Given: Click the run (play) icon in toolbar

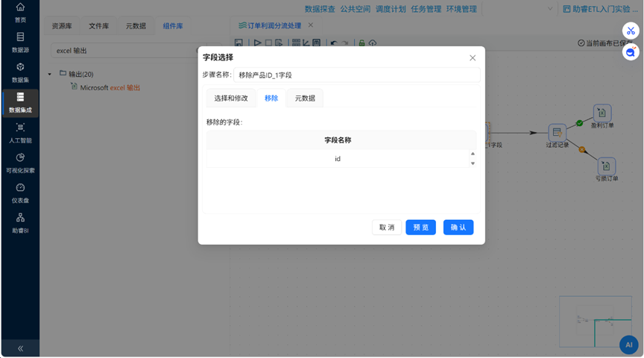Looking at the screenshot, I should (x=257, y=43).
